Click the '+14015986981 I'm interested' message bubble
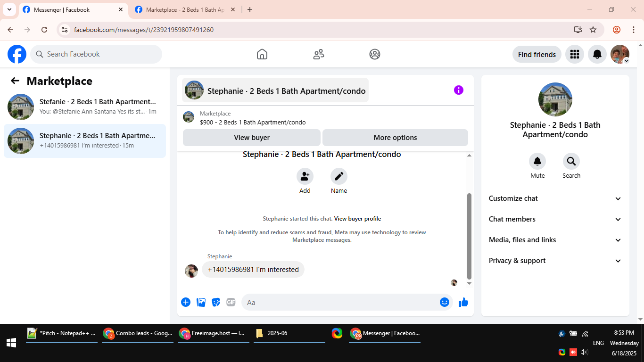644x362 pixels. [253, 270]
